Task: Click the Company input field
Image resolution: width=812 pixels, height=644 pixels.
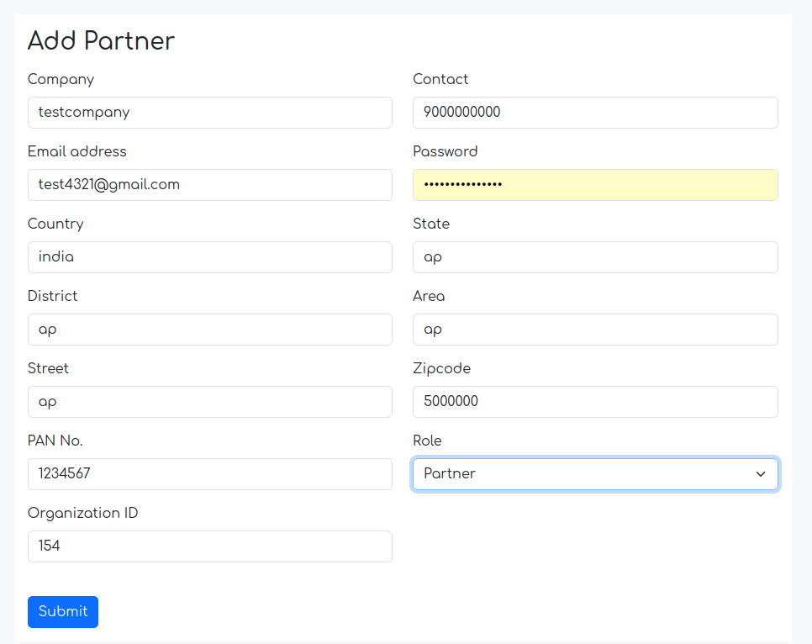Action: pos(210,113)
